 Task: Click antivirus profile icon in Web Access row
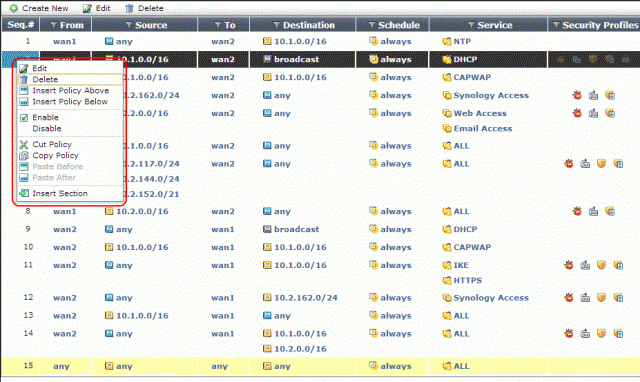point(577,113)
